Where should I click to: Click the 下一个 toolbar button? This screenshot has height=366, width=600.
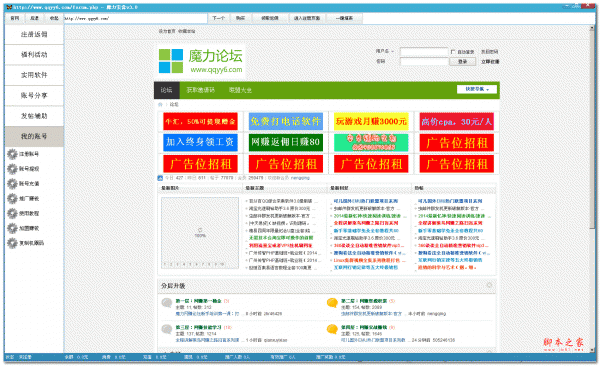click(x=218, y=18)
